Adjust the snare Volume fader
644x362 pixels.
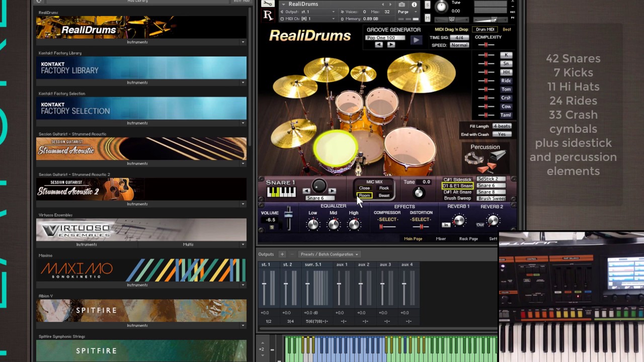(288, 215)
